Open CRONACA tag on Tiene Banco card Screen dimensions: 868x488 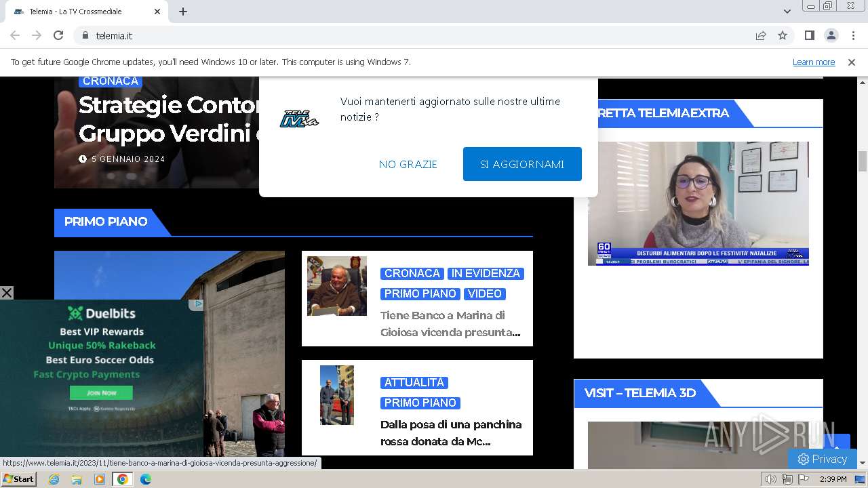[412, 274]
